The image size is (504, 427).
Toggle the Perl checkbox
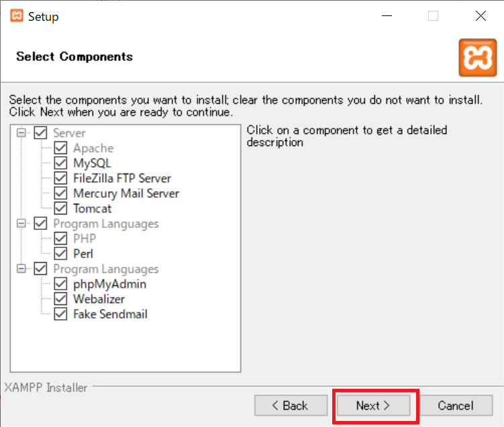pos(60,253)
